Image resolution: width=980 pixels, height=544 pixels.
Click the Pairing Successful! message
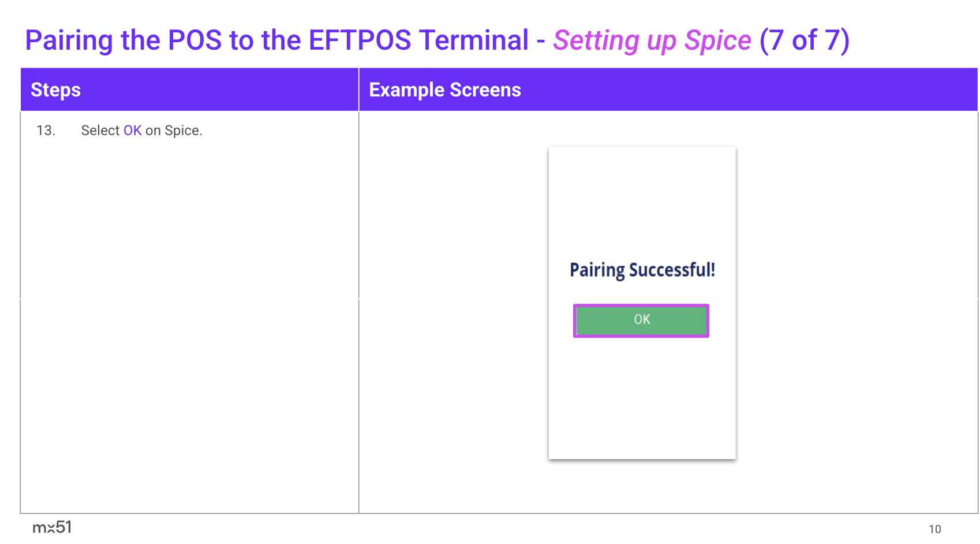click(642, 270)
